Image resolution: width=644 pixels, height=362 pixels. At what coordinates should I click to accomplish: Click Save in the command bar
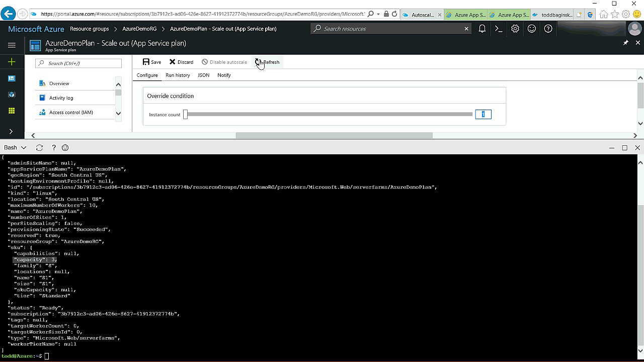click(152, 62)
